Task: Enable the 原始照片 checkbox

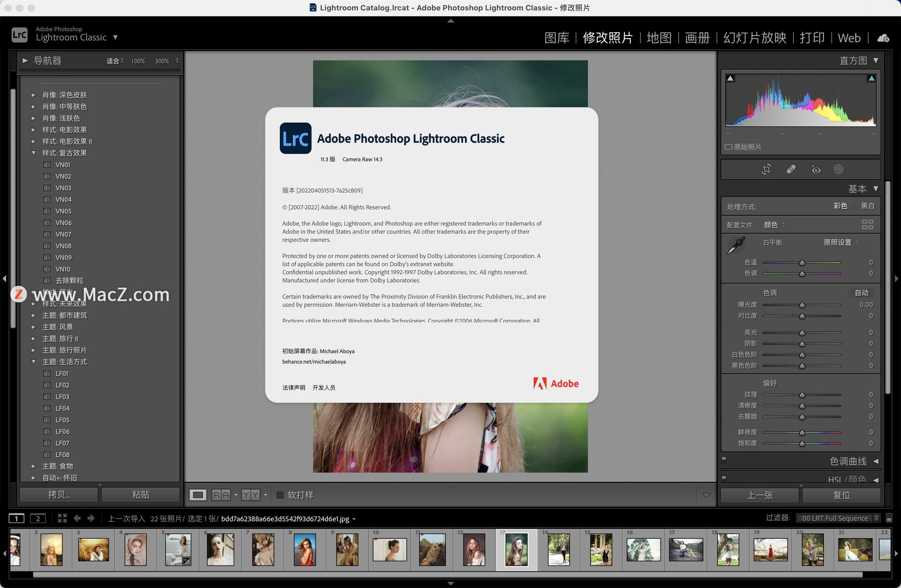Action: pos(728,147)
